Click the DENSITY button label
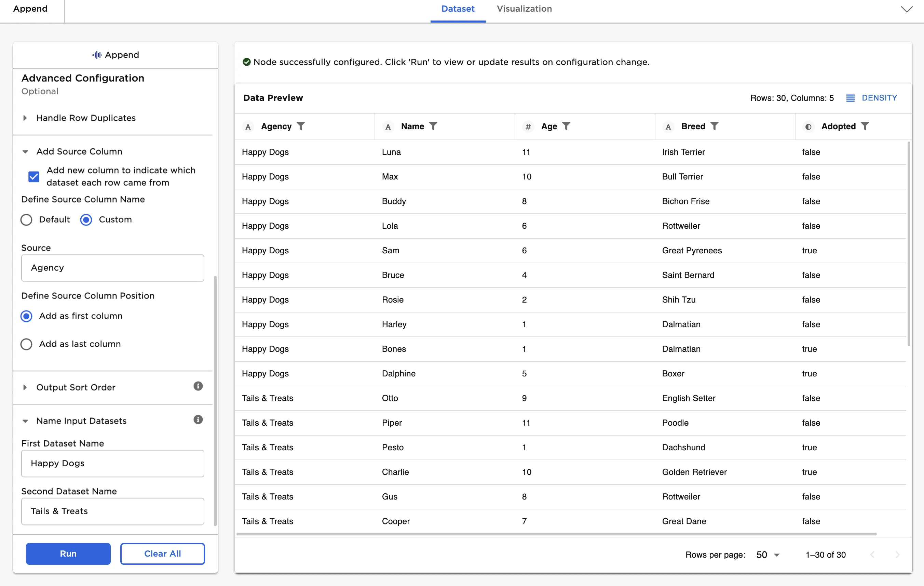924x586 pixels. (x=879, y=98)
